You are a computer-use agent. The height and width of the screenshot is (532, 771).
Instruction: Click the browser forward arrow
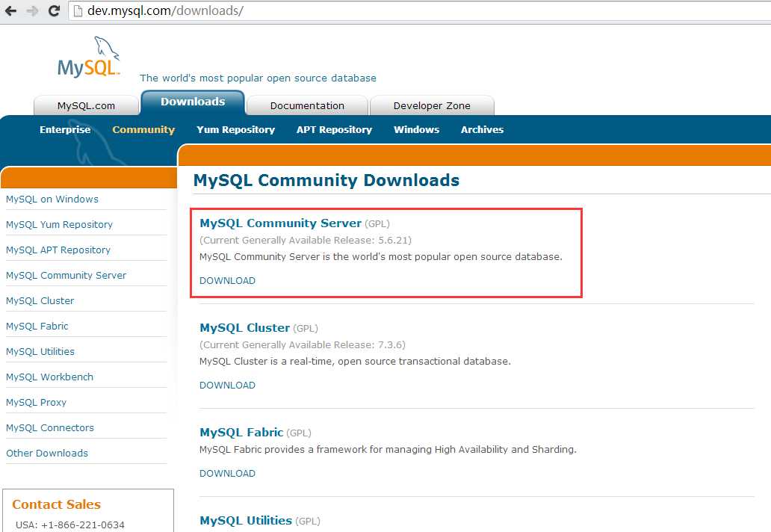point(32,10)
